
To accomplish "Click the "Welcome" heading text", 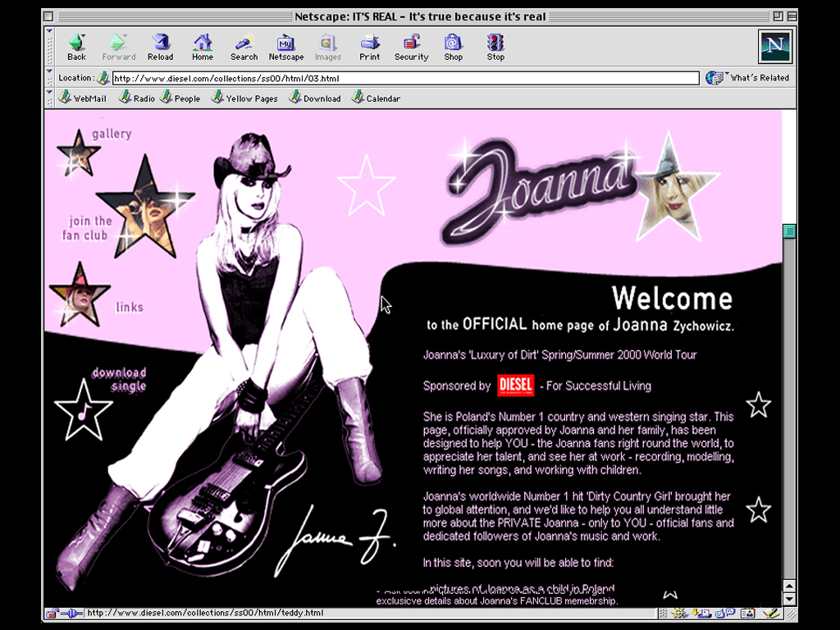I will (673, 298).
